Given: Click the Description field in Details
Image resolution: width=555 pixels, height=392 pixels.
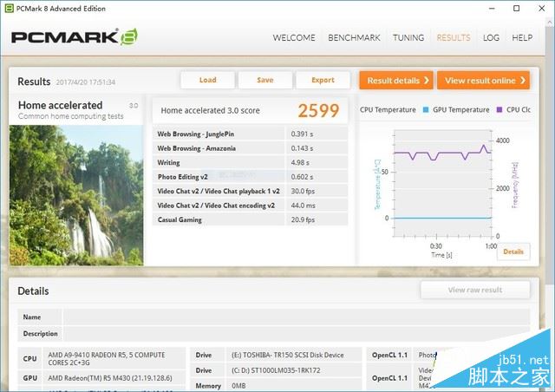Looking at the screenshot, I should (x=297, y=334).
